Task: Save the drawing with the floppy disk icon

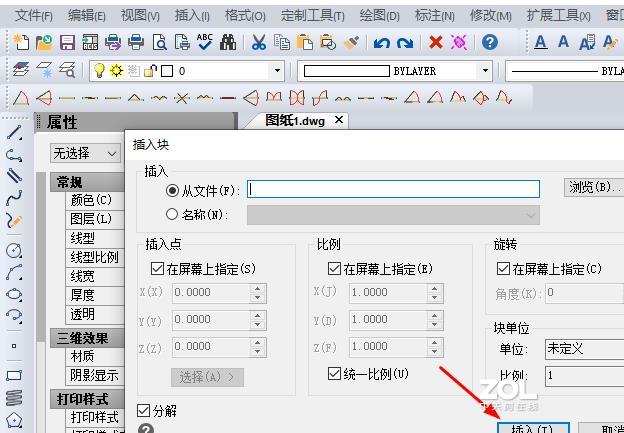Action: (x=67, y=42)
